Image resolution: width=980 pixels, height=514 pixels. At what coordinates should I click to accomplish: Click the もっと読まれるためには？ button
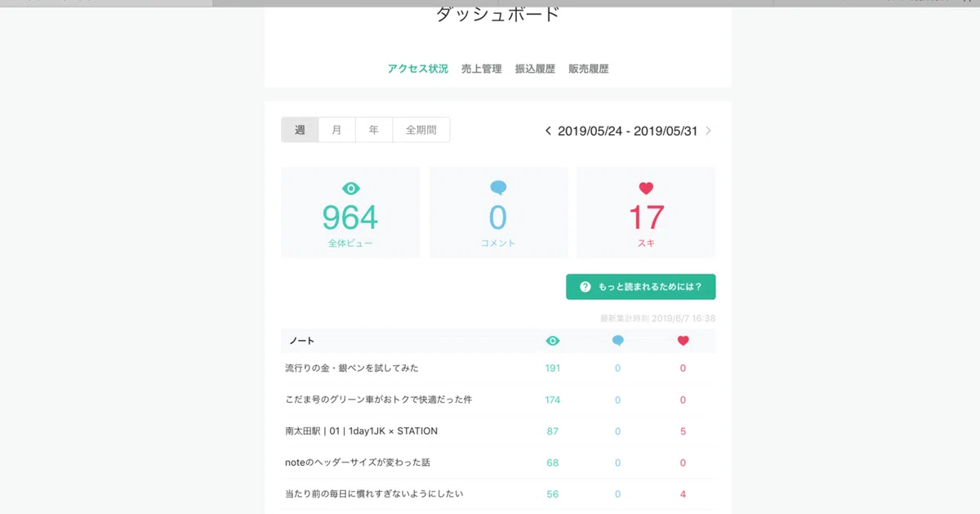coord(641,287)
